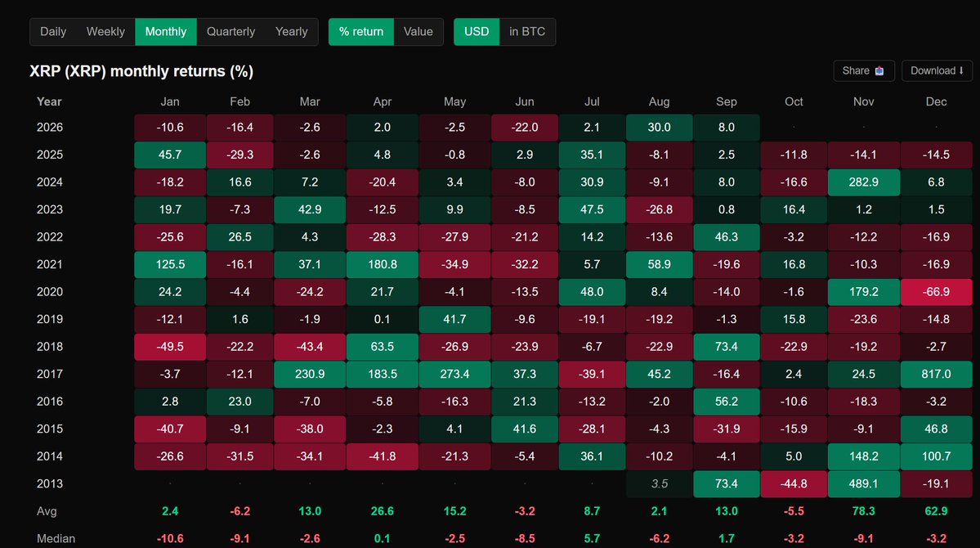Switch to the Yearly tab

[x=291, y=32]
